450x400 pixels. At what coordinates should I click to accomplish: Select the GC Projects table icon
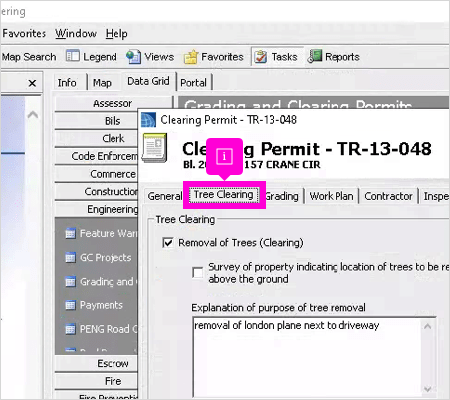(x=70, y=258)
